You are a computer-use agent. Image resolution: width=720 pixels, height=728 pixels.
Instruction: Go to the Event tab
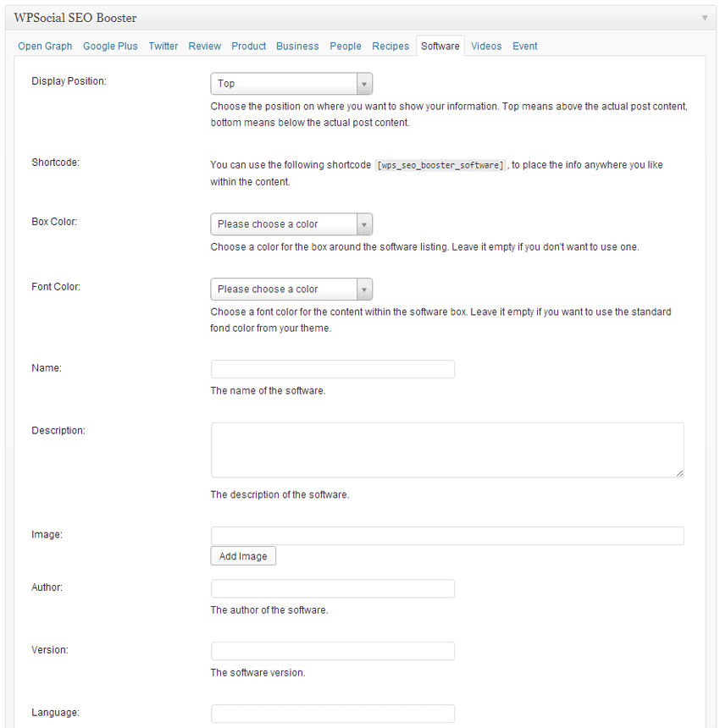525,47
